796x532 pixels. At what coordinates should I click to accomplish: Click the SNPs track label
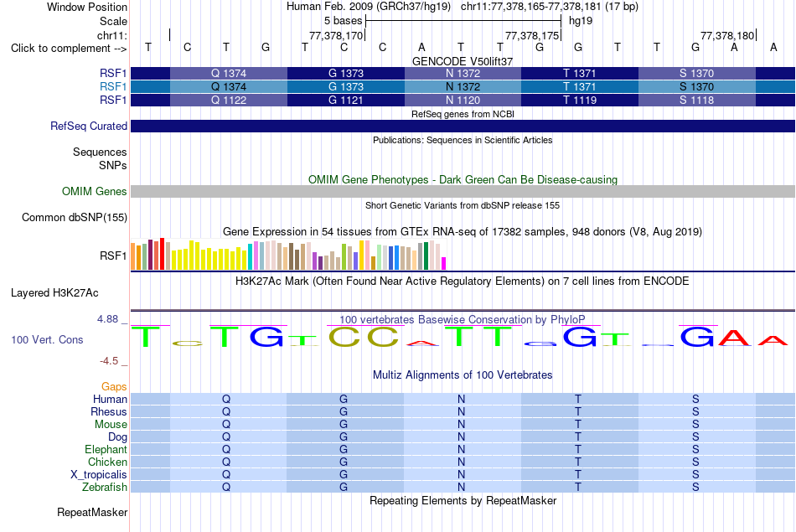tap(113, 166)
